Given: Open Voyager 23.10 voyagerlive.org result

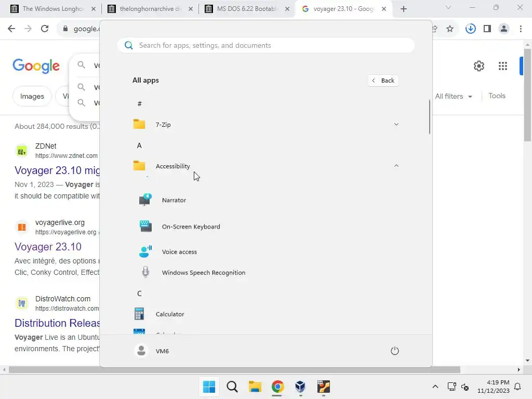Looking at the screenshot, I should 48,247.
